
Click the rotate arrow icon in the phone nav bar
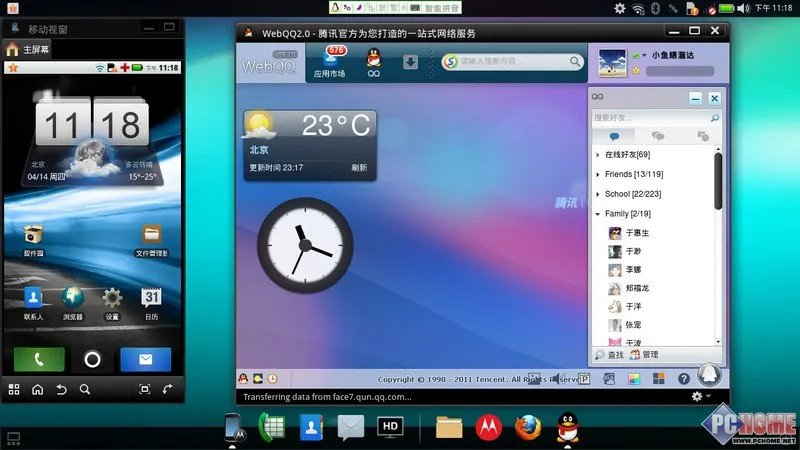167,390
